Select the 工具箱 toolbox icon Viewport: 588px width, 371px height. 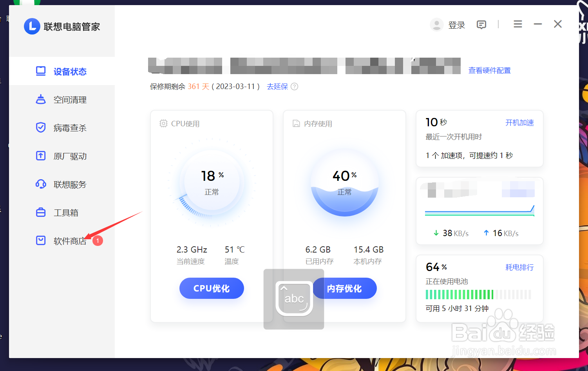tap(41, 212)
